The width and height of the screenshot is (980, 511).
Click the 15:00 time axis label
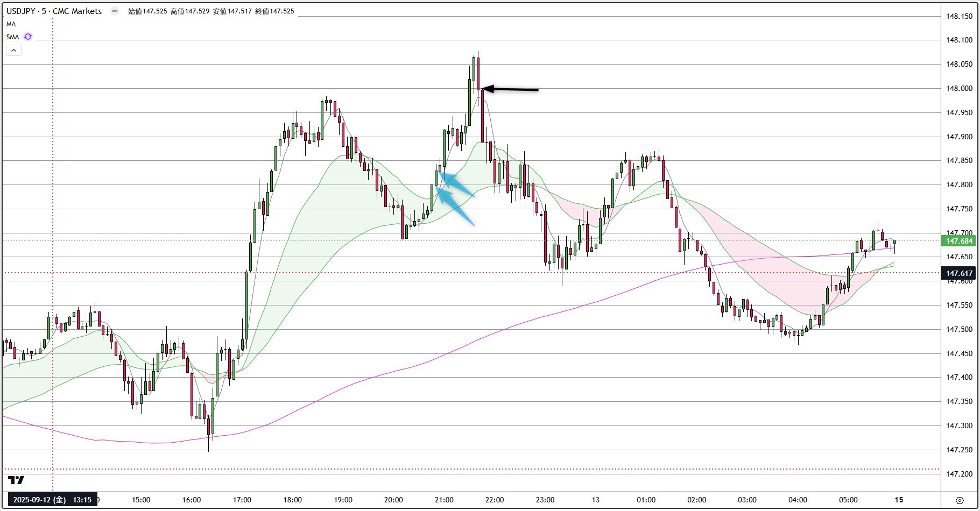(141, 500)
